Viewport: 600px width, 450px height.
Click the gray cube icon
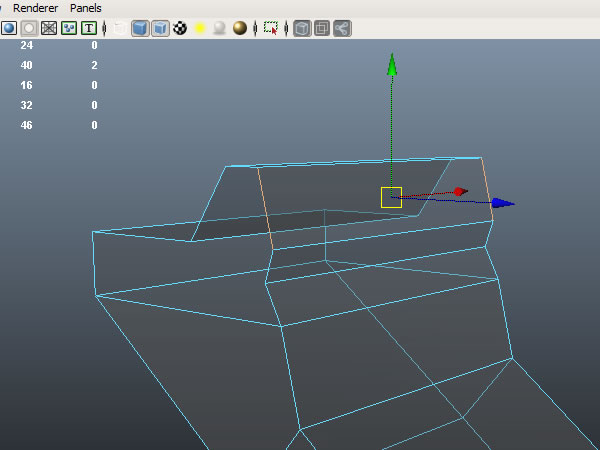pyautogui.click(x=301, y=28)
